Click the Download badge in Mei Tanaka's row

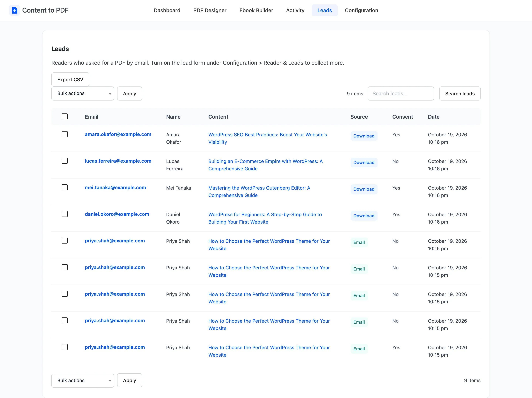click(x=364, y=189)
